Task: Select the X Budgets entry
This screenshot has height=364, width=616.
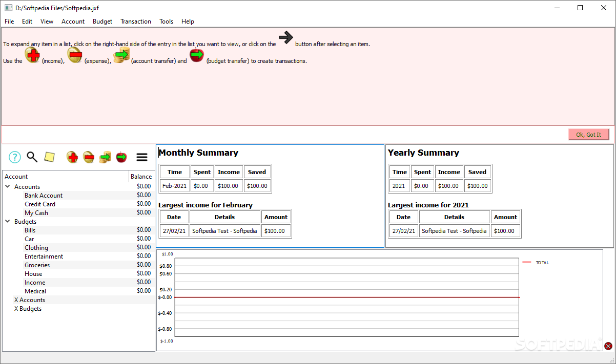Action: pyautogui.click(x=28, y=309)
